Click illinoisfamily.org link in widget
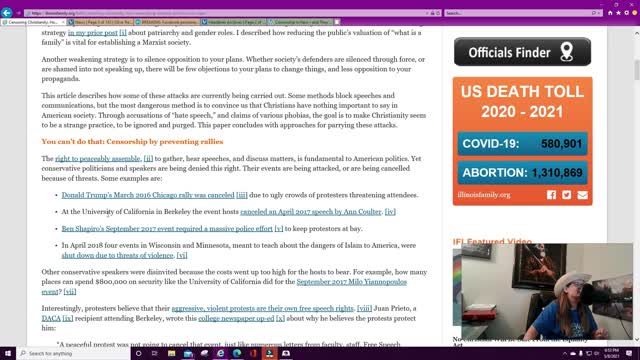 (x=484, y=195)
